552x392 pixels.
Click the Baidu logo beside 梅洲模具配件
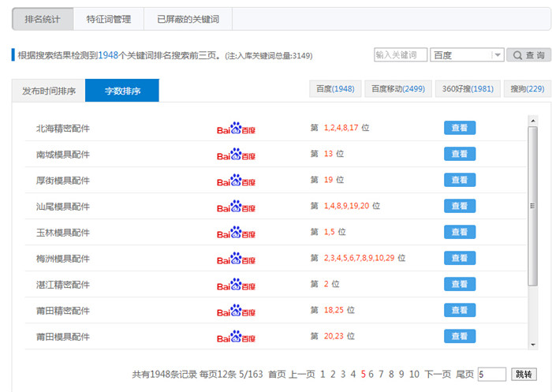(x=236, y=258)
